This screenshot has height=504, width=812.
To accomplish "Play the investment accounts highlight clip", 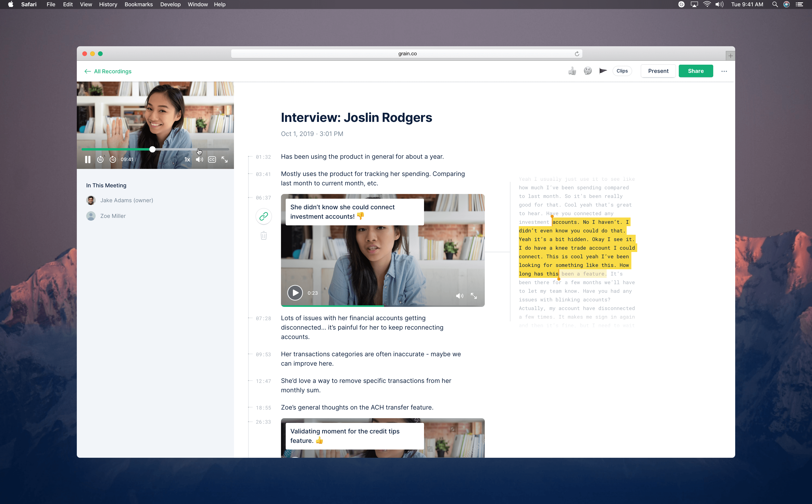I will click(295, 293).
